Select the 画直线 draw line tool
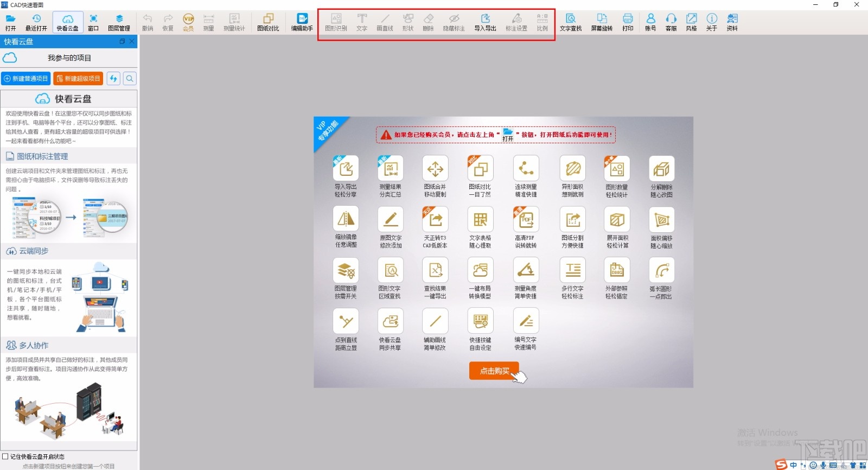The width and height of the screenshot is (868, 470). pos(385,22)
